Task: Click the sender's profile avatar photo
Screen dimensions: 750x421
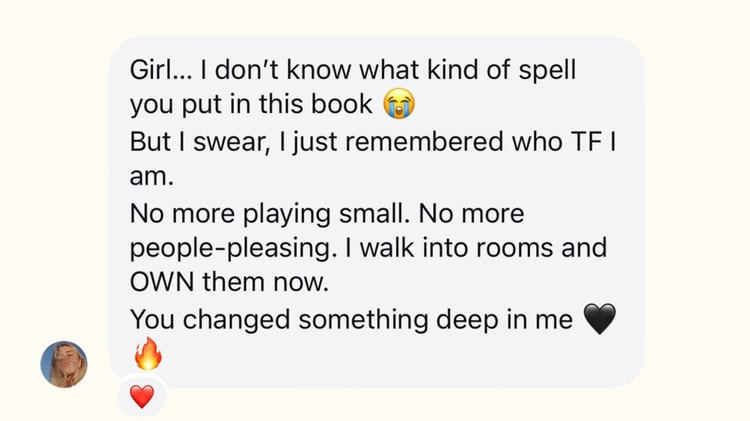Action: (63, 364)
